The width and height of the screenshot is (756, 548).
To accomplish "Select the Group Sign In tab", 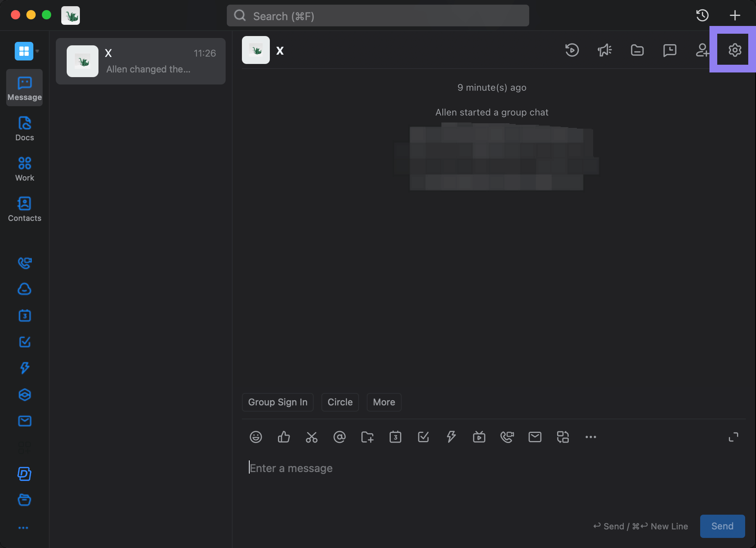I will 278,402.
